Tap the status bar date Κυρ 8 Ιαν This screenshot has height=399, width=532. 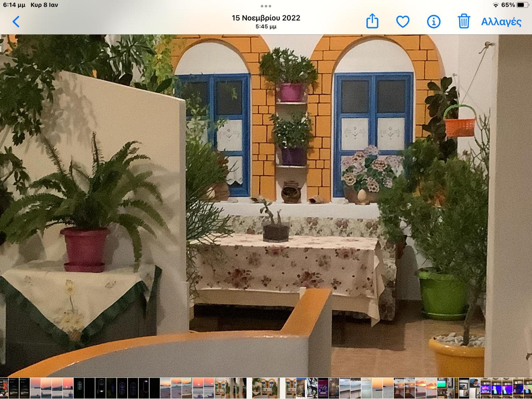coord(44,5)
